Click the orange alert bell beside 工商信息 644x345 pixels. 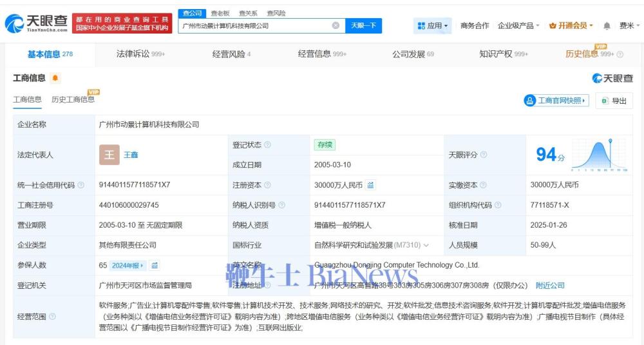55,78
